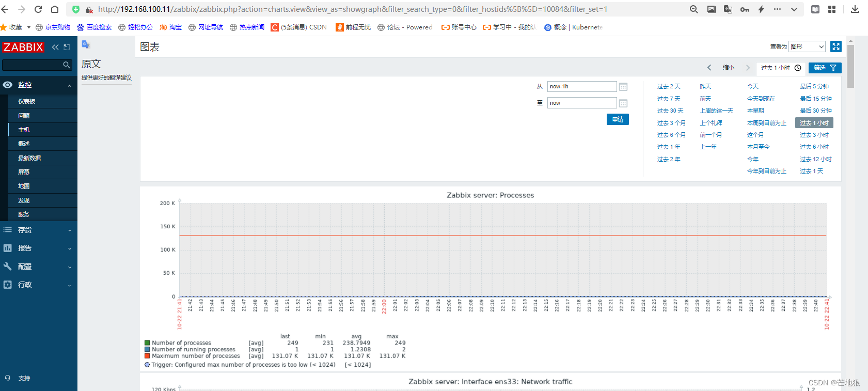The width and height of the screenshot is (868, 391).
Task: Open the calendar picker for the 从 field
Action: [623, 87]
